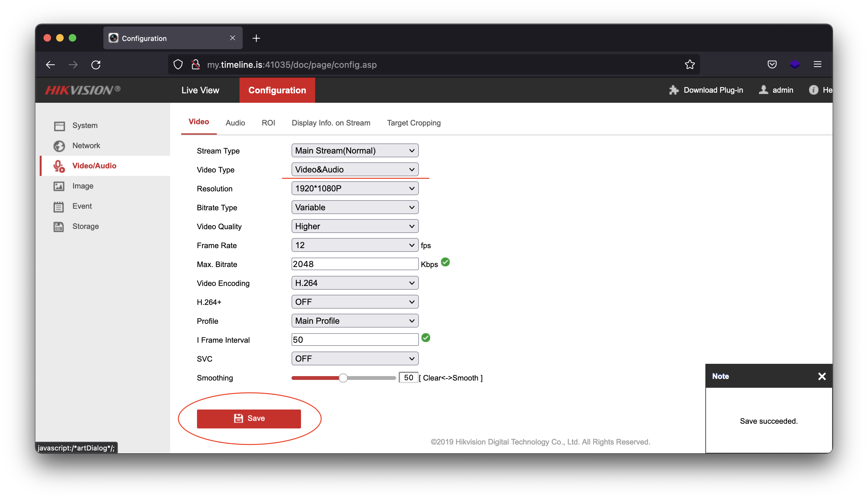The image size is (868, 500).
Task: Reload page with browser refresh icon
Action: click(96, 65)
